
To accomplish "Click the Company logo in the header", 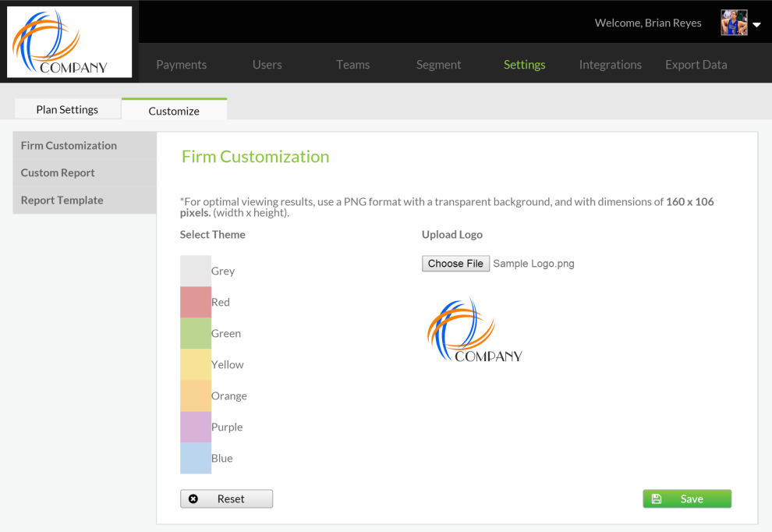I will click(x=69, y=42).
